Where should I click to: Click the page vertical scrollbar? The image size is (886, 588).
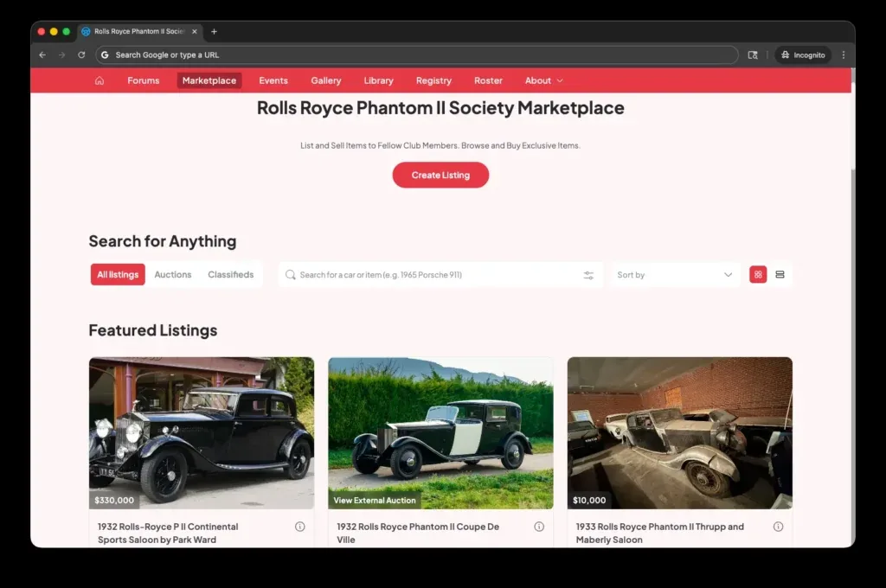[852, 307]
